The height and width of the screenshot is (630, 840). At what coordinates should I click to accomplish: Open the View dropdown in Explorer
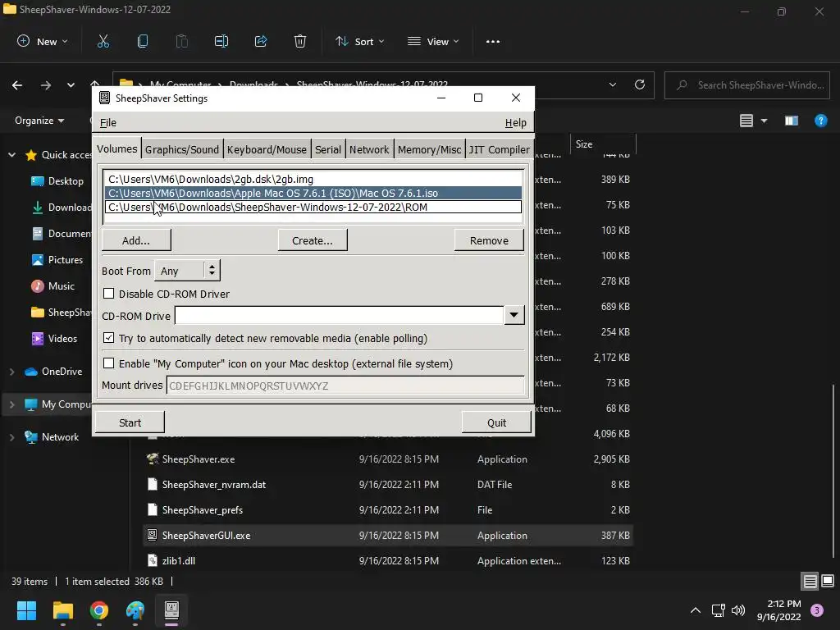(433, 41)
